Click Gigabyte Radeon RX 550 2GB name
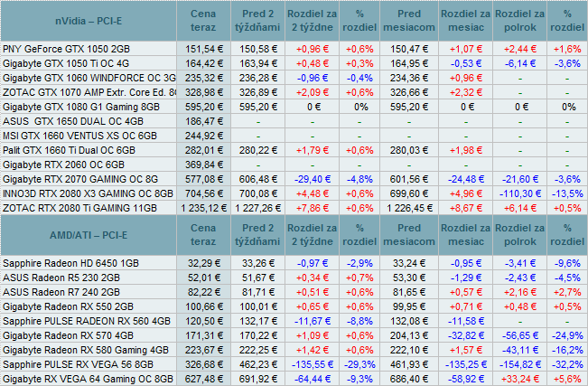This screenshot has width=588, height=386. (x=69, y=306)
